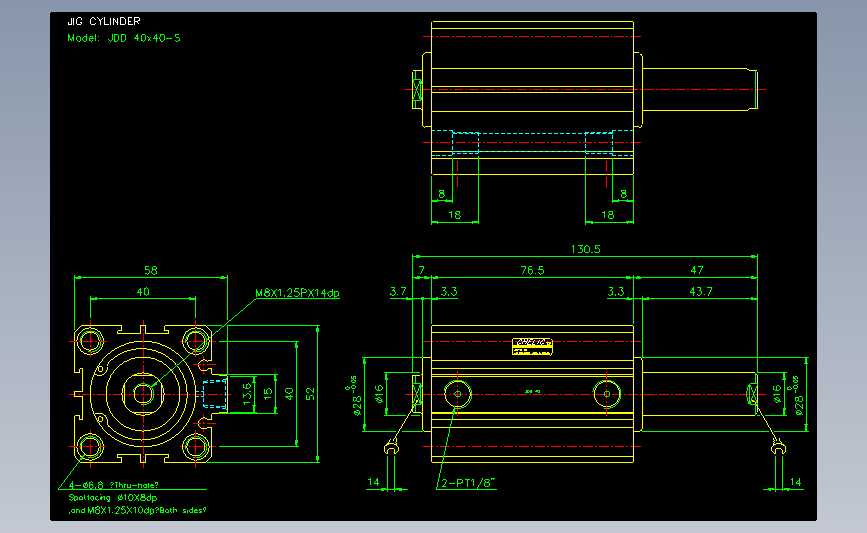Click the 76.5 body length dimension

pyautogui.click(x=532, y=270)
